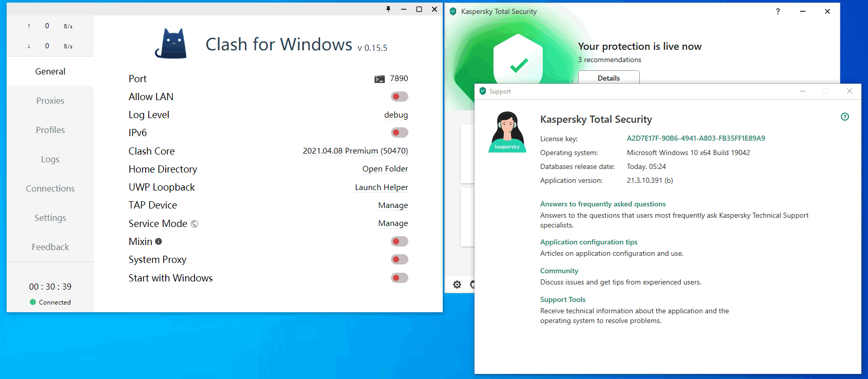This screenshot has width=868, height=379.
Task: Open Kaspersky settings gear icon
Action: pos(457,285)
